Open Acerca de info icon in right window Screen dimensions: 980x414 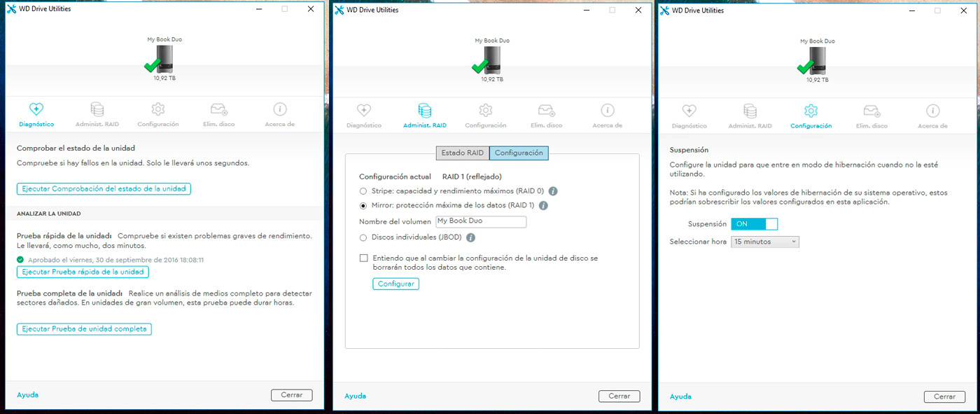[933, 111]
